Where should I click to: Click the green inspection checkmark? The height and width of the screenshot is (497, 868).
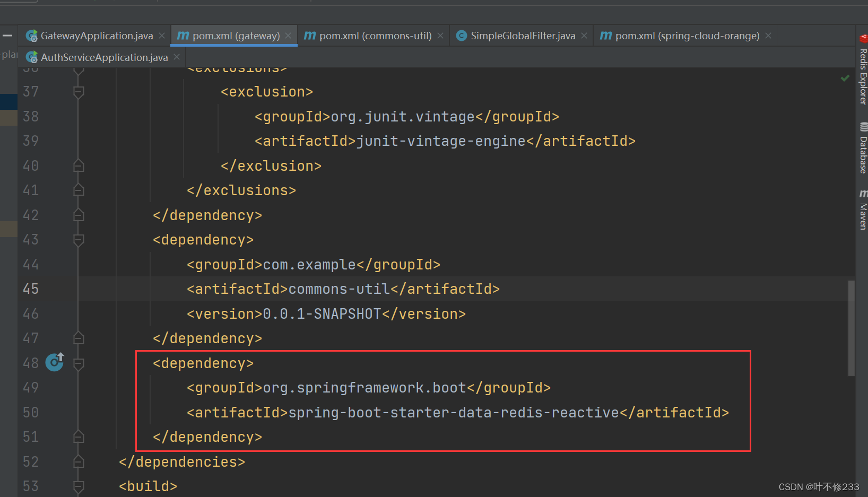click(845, 78)
